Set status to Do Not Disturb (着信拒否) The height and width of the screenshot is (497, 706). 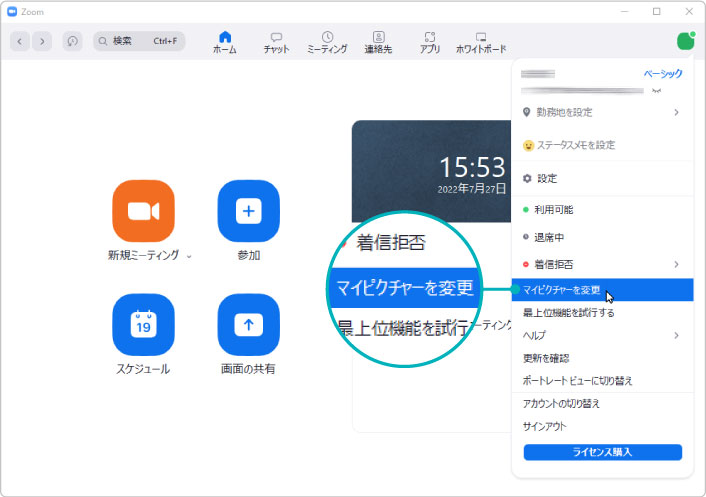point(602,264)
